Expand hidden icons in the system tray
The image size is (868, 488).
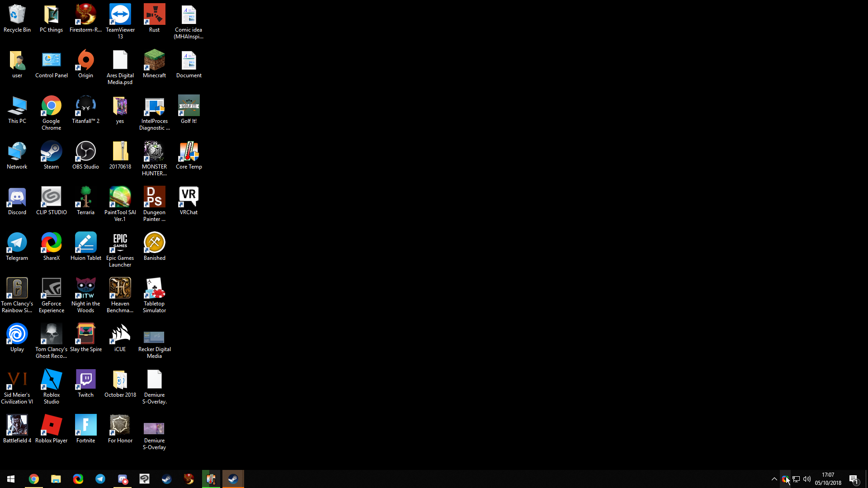(774, 479)
